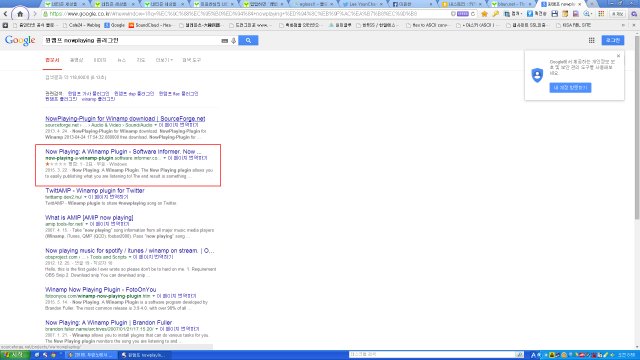Open the Google apps grid icon
Viewport: 640px width, 360px height.
pyautogui.click(x=591, y=40)
